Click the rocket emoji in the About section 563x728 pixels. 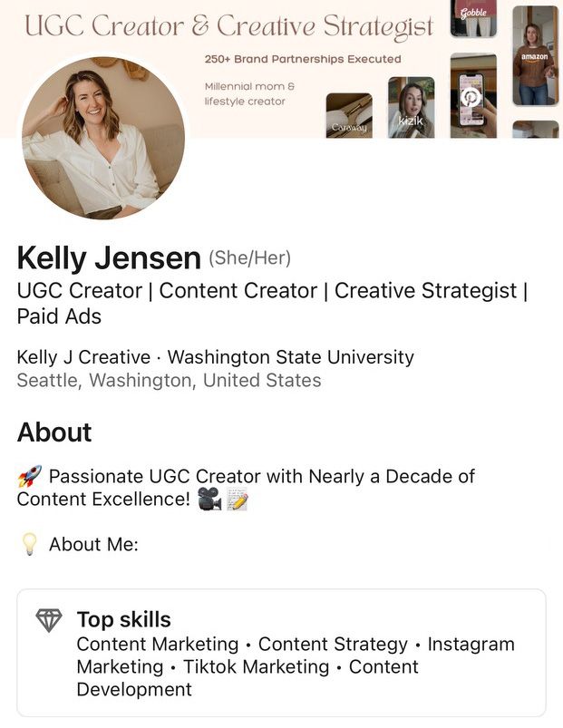29,476
